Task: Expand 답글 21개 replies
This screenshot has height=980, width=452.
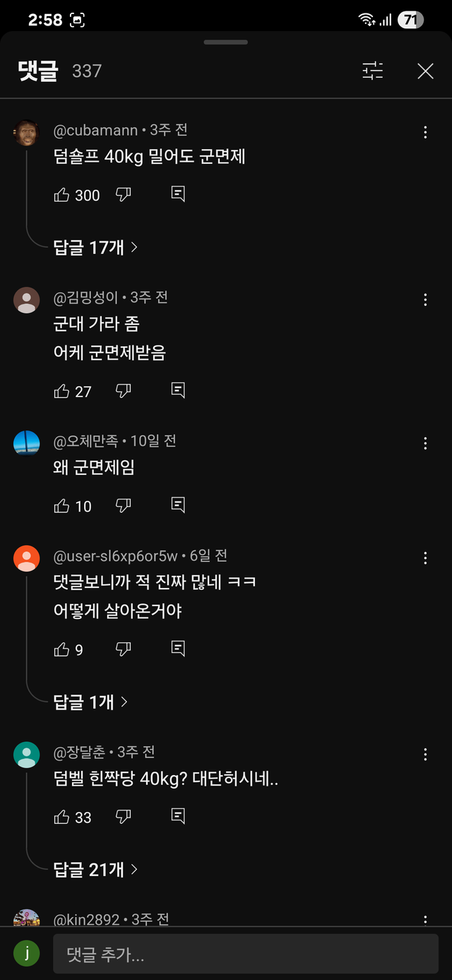Action: tap(95, 870)
